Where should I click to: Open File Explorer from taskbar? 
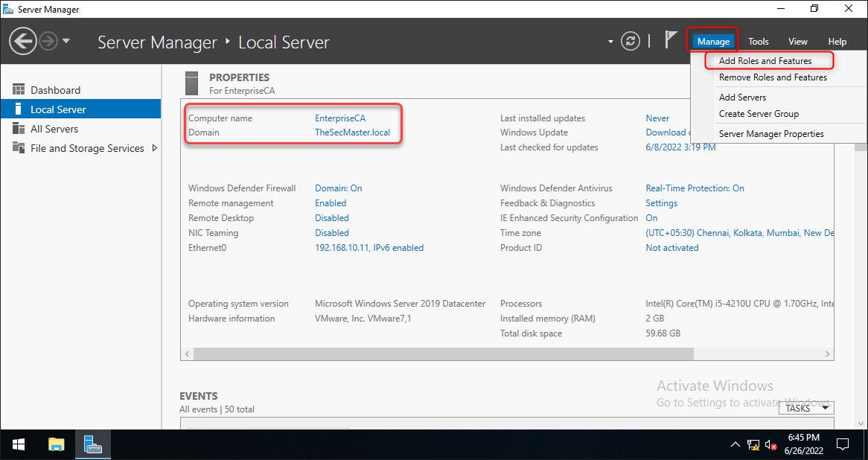click(x=57, y=444)
